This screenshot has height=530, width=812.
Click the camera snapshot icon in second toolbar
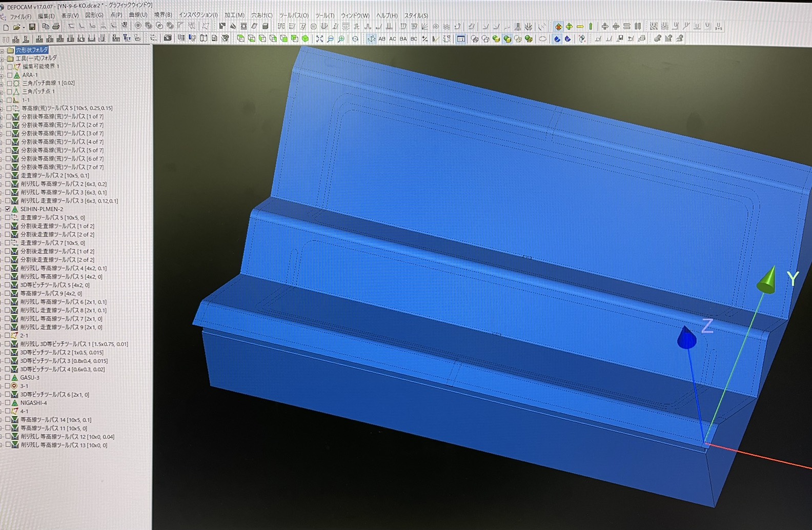(x=167, y=38)
